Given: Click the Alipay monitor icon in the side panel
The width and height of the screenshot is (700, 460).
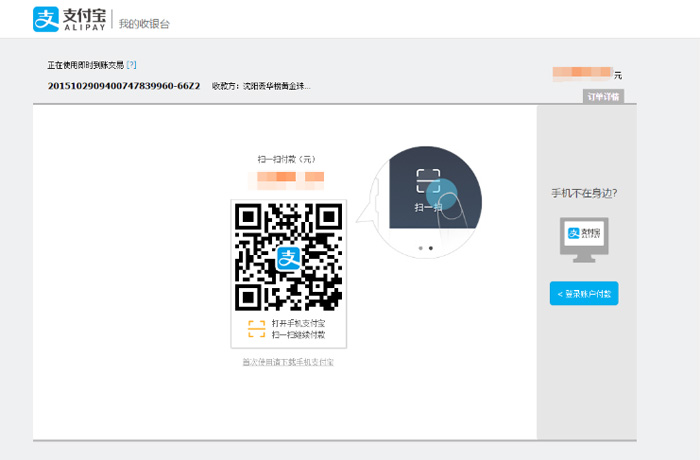Looking at the screenshot, I should click(x=584, y=239).
